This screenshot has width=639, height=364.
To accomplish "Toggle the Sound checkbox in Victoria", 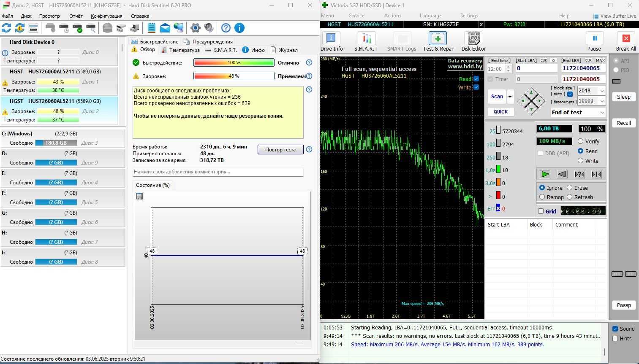I will [615, 329].
